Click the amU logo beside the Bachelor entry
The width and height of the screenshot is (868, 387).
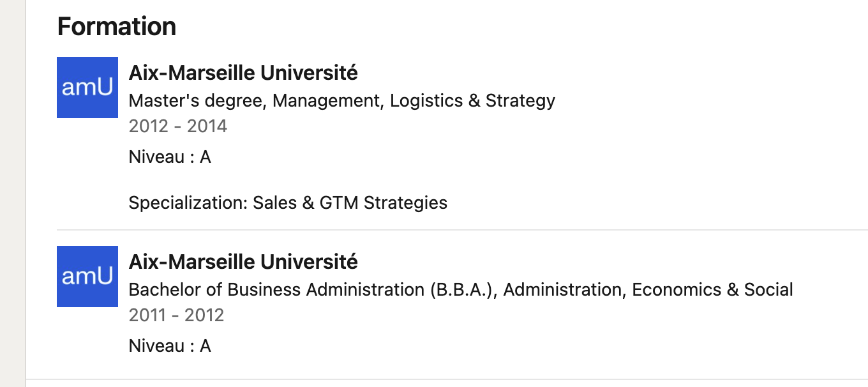coord(87,277)
